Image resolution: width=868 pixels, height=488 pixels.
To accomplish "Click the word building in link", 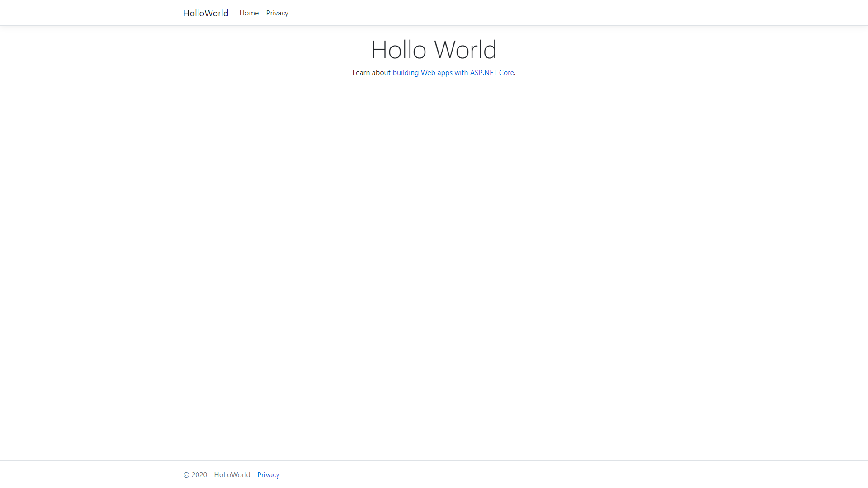I will pos(406,73).
